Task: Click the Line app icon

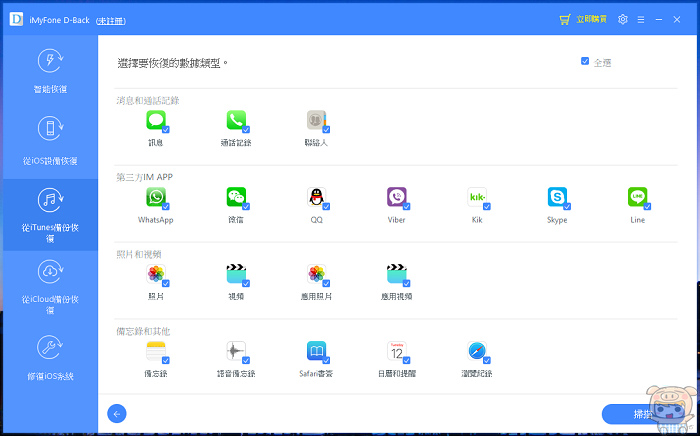Action: tap(637, 197)
